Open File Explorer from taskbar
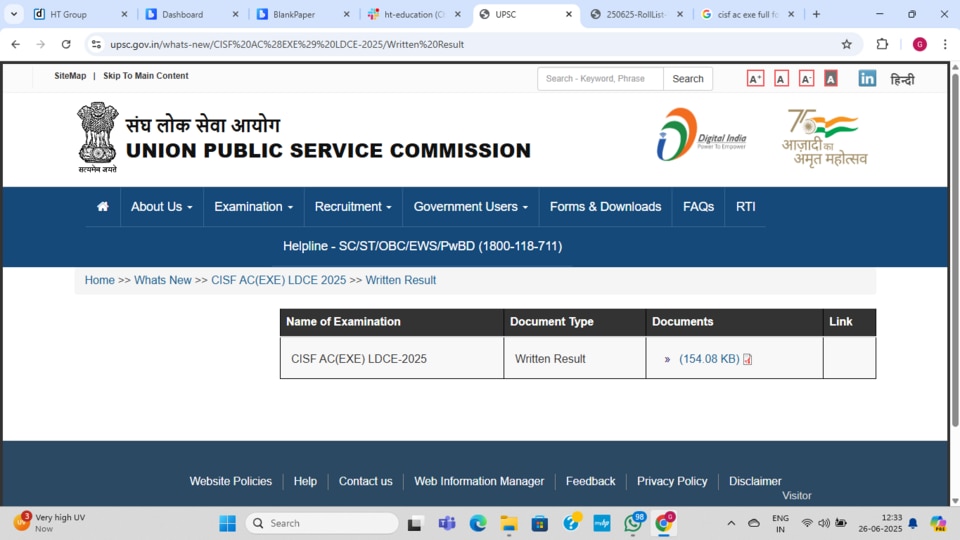The height and width of the screenshot is (540, 960). point(509,523)
